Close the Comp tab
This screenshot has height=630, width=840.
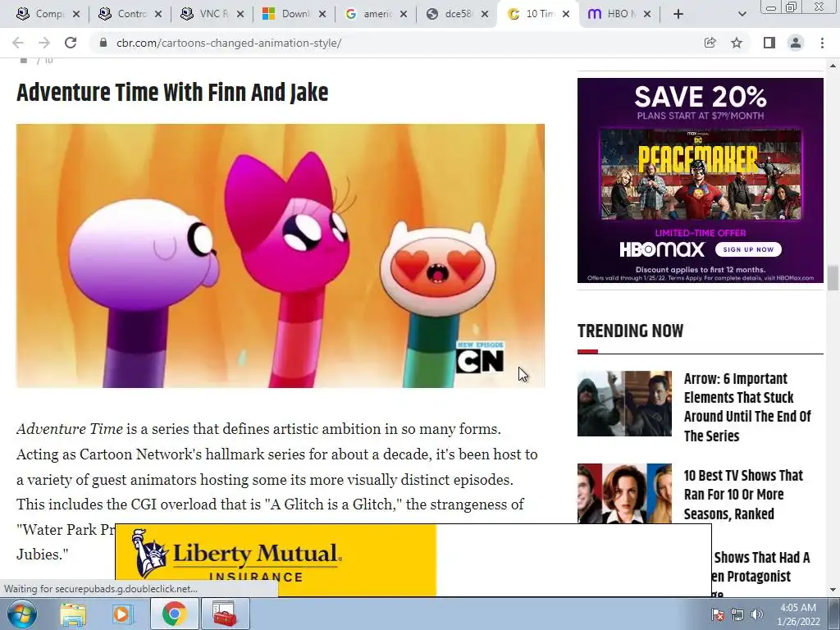tap(76, 15)
